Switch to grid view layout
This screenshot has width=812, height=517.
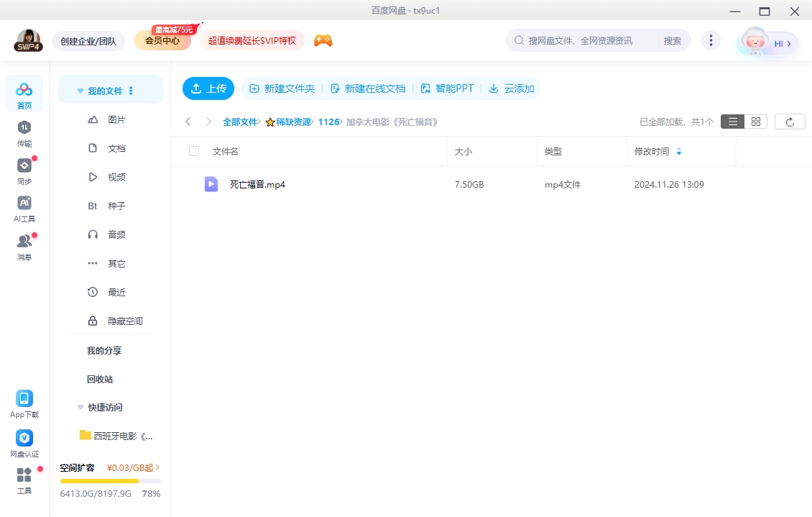point(755,121)
